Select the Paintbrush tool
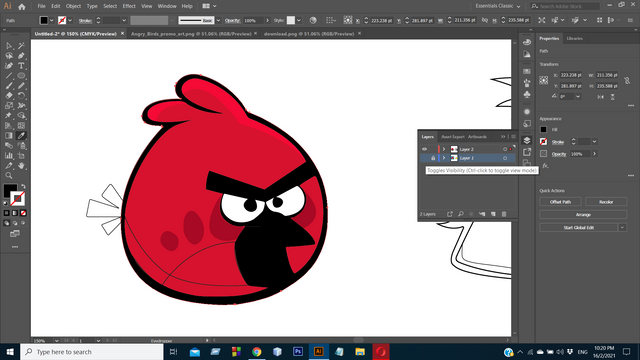Image resolution: width=640 pixels, height=360 pixels. point(9,86)
